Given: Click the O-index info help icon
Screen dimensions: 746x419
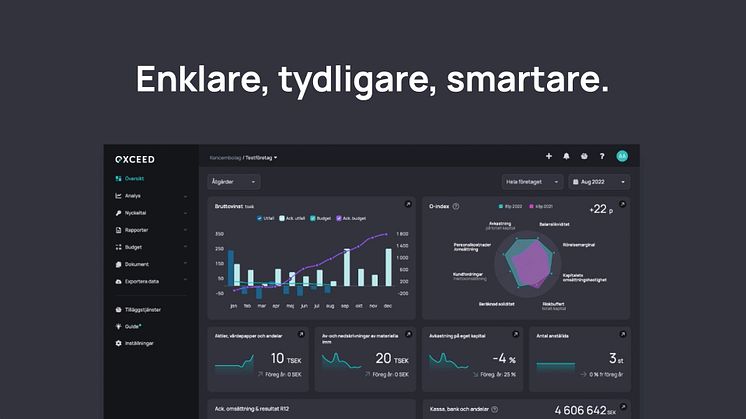Looking at the screenshot, I should (x=456, y=206).
